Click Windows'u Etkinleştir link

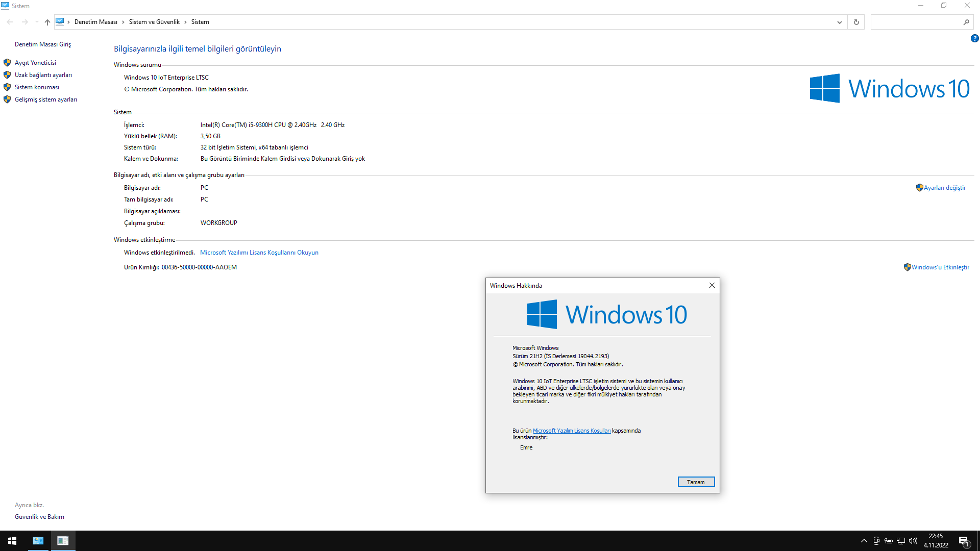tap(940, 267)
